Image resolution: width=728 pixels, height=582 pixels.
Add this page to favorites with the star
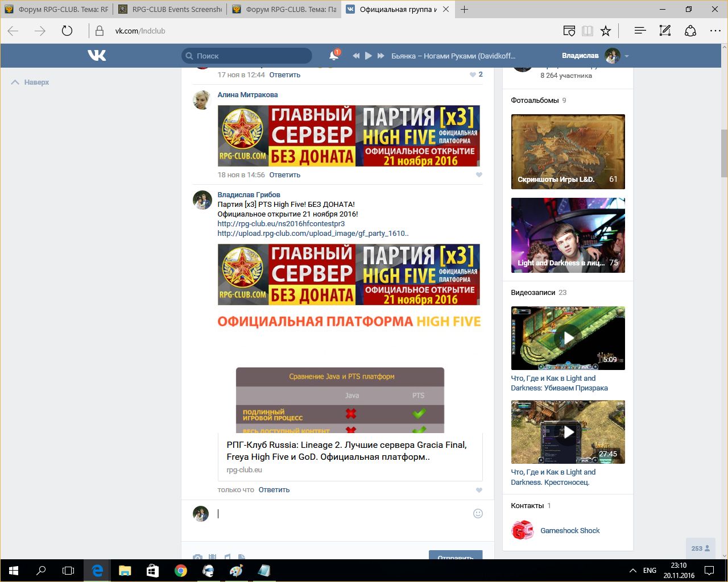[606, 31]
